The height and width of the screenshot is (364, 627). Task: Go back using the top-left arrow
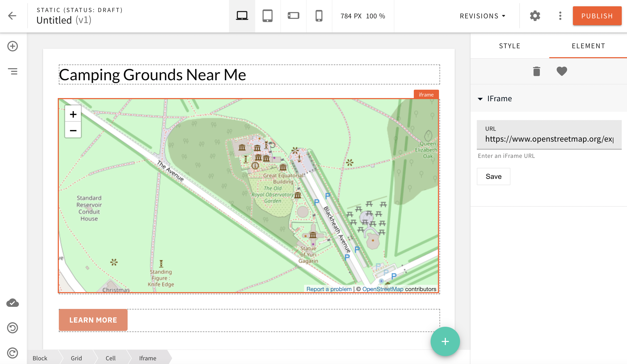12,15
